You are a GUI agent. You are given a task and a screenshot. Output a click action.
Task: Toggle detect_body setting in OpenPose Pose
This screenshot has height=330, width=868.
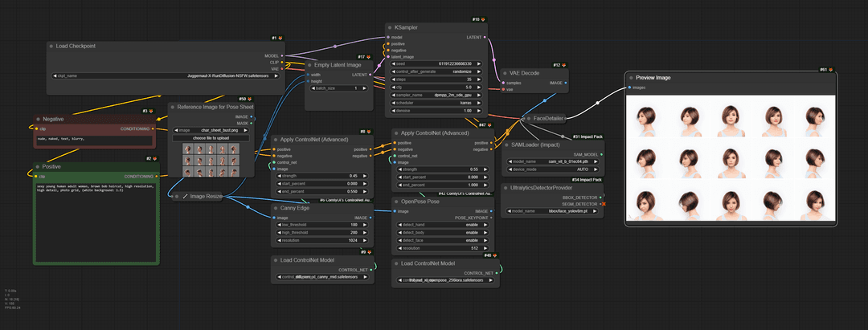click(443, 233)
